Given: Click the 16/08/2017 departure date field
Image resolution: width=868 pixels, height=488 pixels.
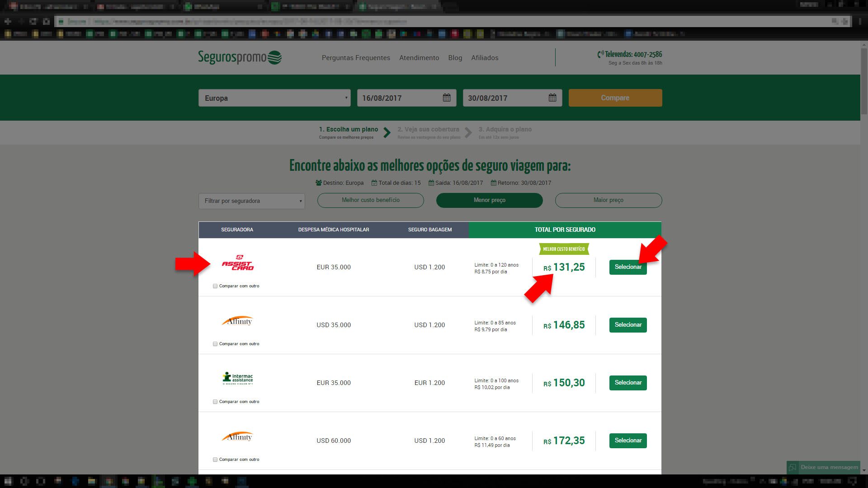Looking at the screenshot, I should 406,98.
